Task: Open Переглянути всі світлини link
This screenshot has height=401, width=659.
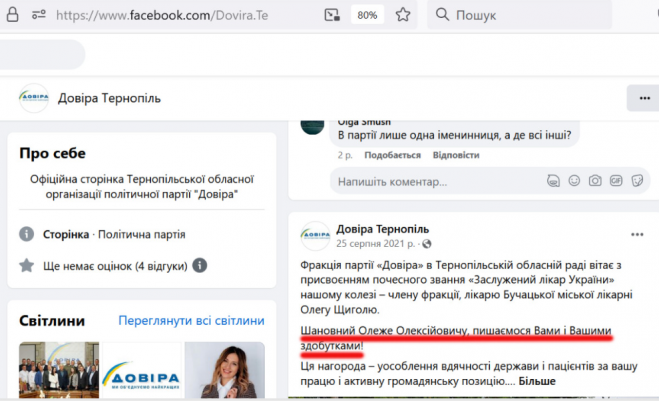Action: pos(191,321)
